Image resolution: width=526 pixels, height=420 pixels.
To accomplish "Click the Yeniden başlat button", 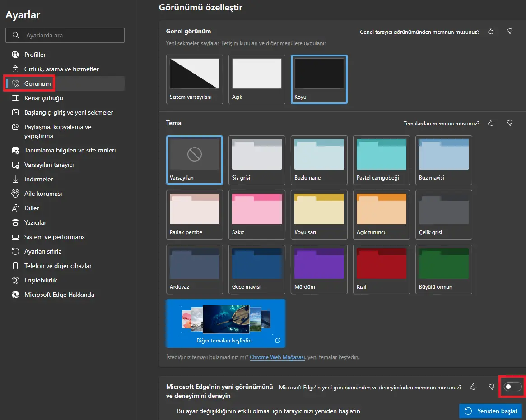I will [490, 411].
